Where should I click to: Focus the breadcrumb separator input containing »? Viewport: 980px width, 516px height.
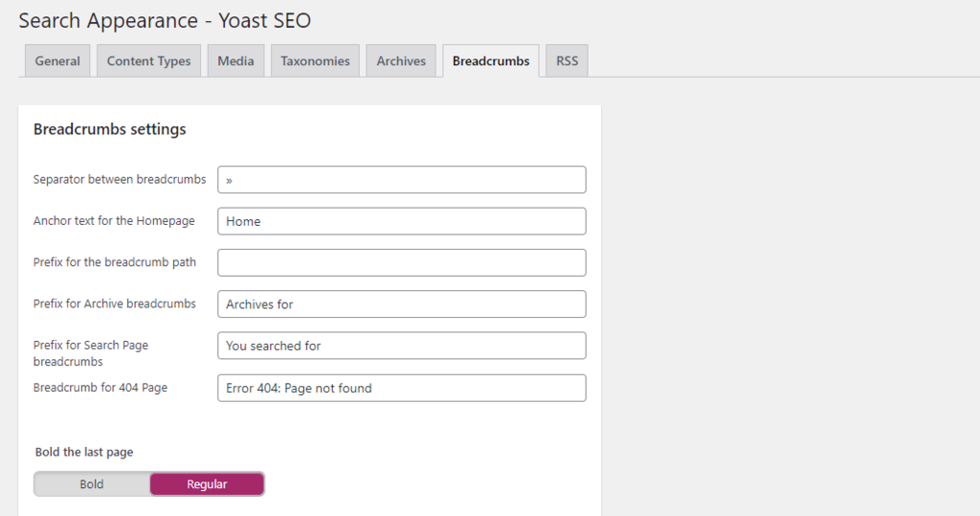(x=401, y=180)
